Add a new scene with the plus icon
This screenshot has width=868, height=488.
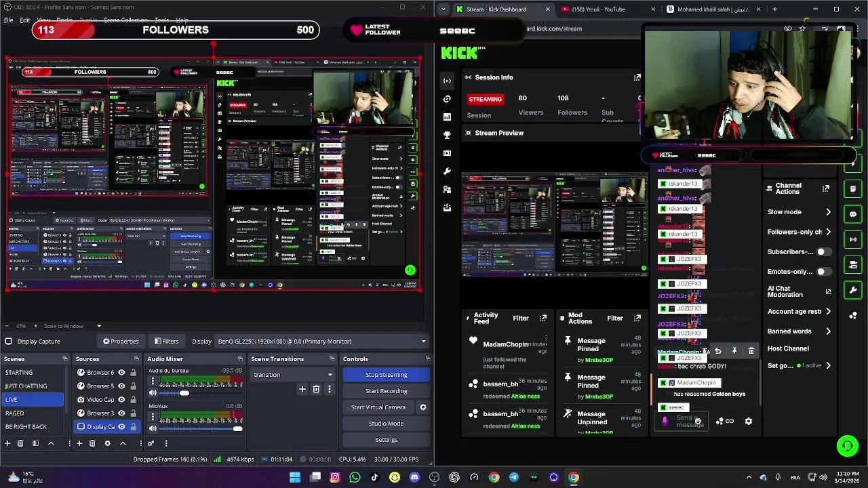(x=7, y=443)
